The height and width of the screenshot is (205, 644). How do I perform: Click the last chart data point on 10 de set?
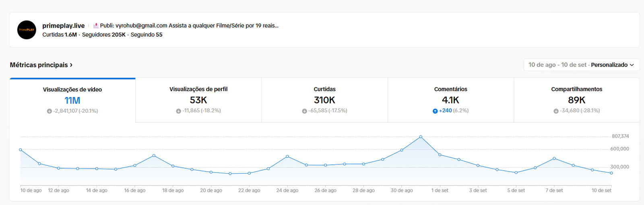point(611,173)
